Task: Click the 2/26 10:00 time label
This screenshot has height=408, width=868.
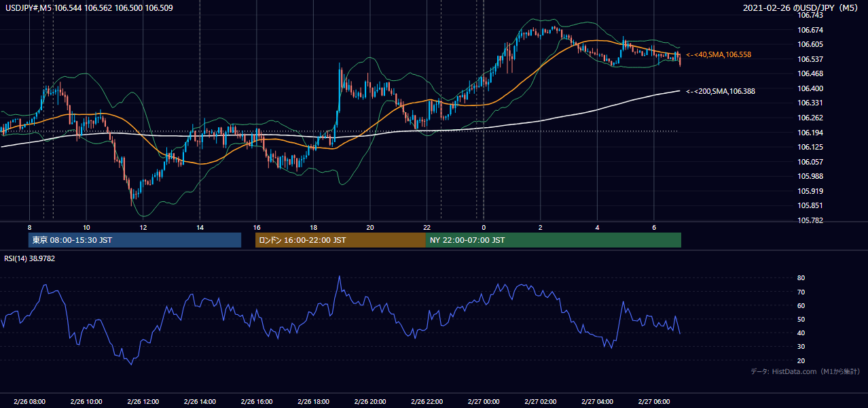Action: pyautogui.click(x=86, y=402)
